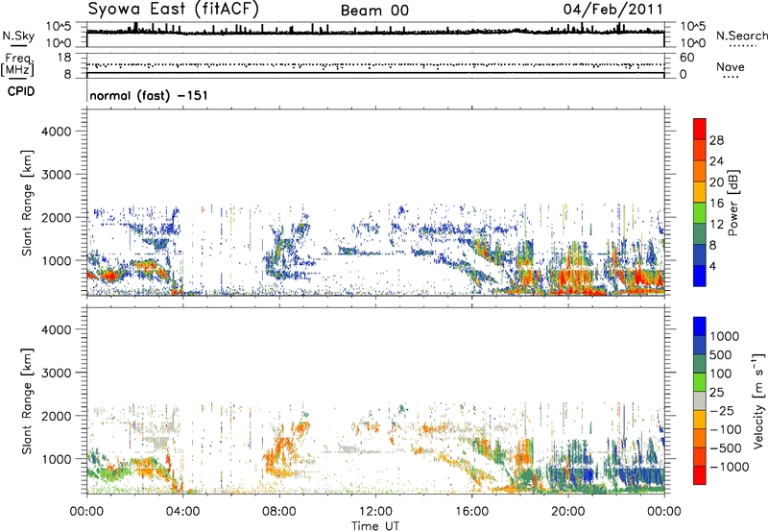768x532 pixels.
Task: Click the '60' Nave axis value
Action: (686, 58)
